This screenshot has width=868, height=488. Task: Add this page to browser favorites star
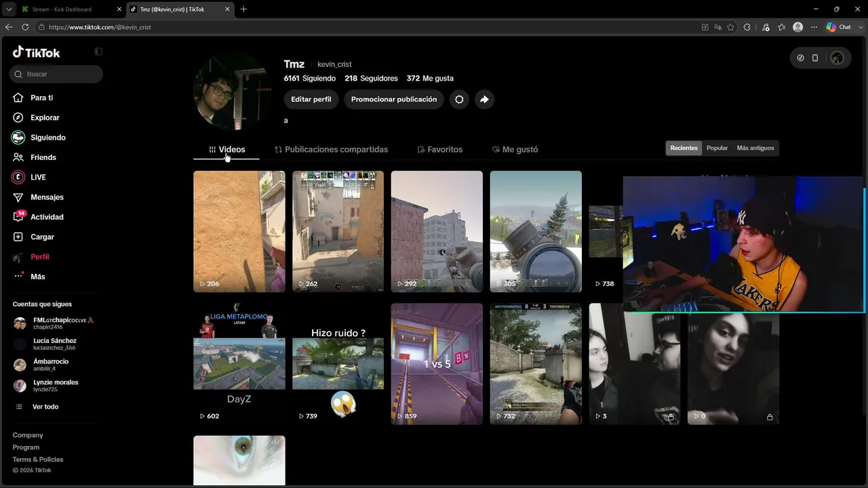click(x=730, y=27)
